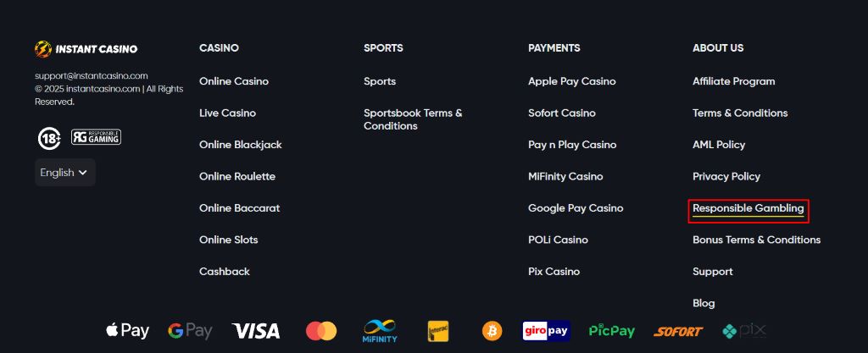Click the Apple Pay payment logo
The height and width of the screenshot is (353, 868).
coord(127,331)
